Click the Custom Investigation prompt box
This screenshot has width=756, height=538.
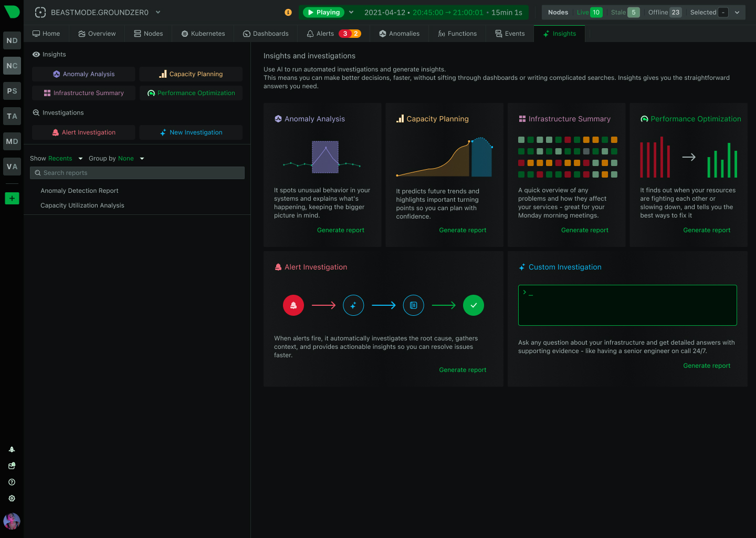pos(627,305)
